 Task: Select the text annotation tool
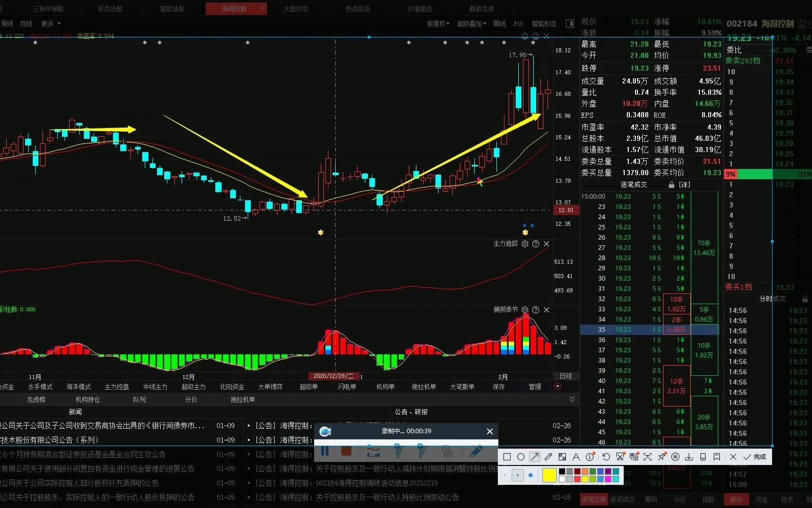pos(576,457)
